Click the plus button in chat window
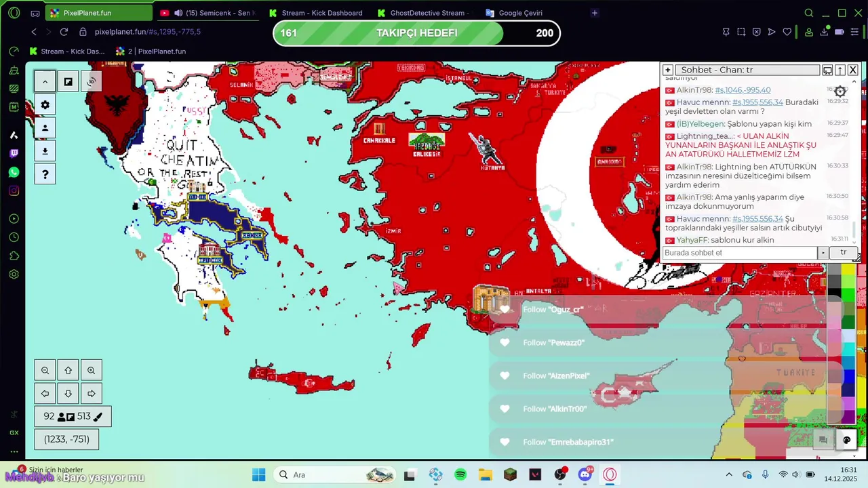The image size is (868, 488). (x=667, y=70)
